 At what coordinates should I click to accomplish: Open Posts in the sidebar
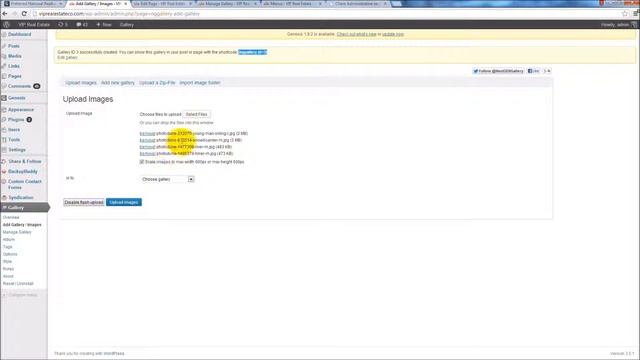[14, 46]
